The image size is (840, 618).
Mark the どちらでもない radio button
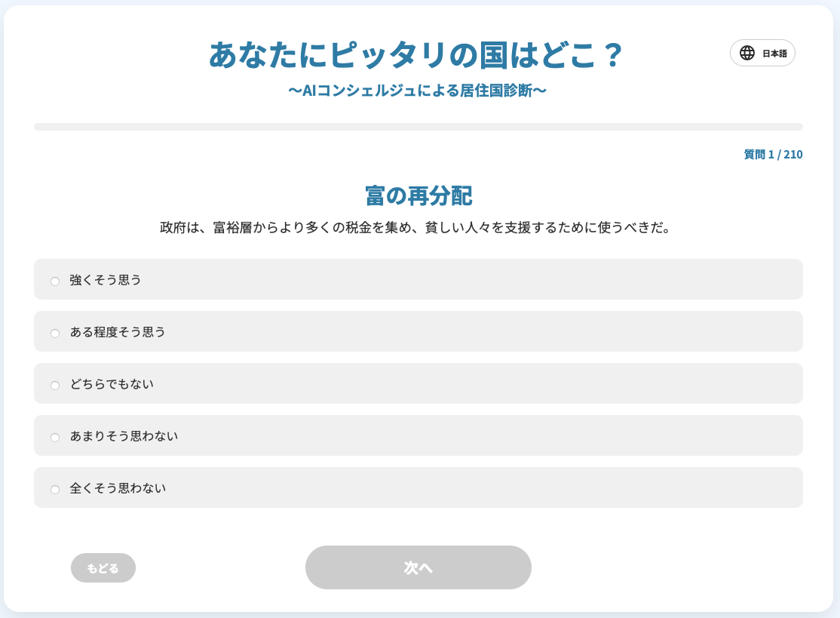(x=55, y=386)
